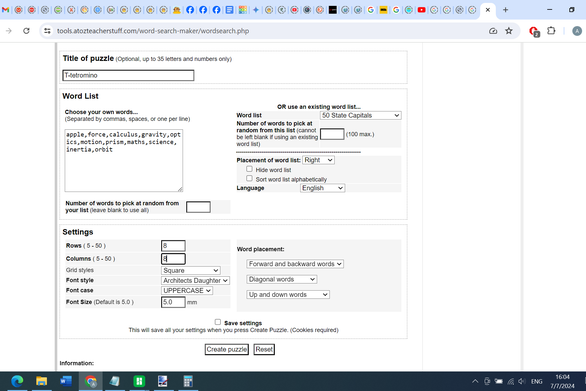Viewport: 586px width, 391px height.
Task: Switch to the blue sparkle icon tab
Action: click(256, 10)
